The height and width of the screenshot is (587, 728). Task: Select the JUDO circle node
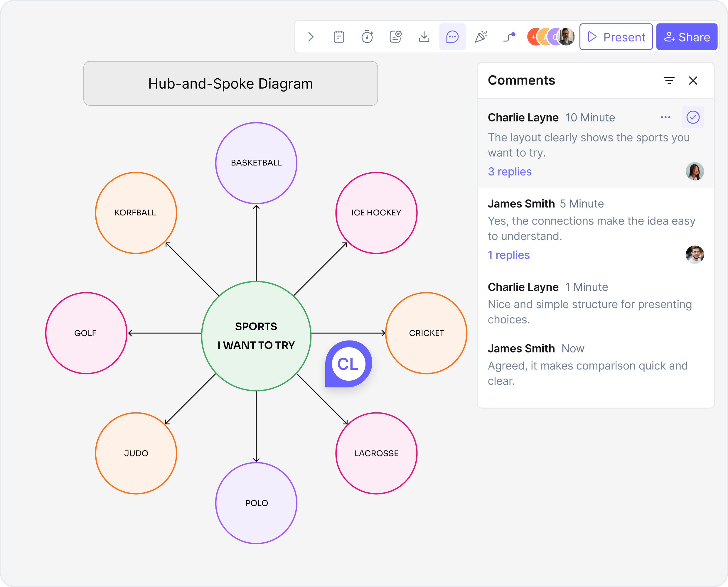pos(136,453)
